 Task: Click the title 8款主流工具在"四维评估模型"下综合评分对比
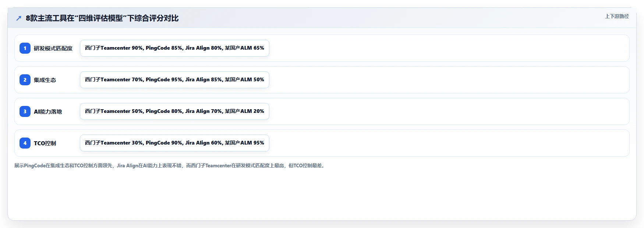click(x=102, y=18)
